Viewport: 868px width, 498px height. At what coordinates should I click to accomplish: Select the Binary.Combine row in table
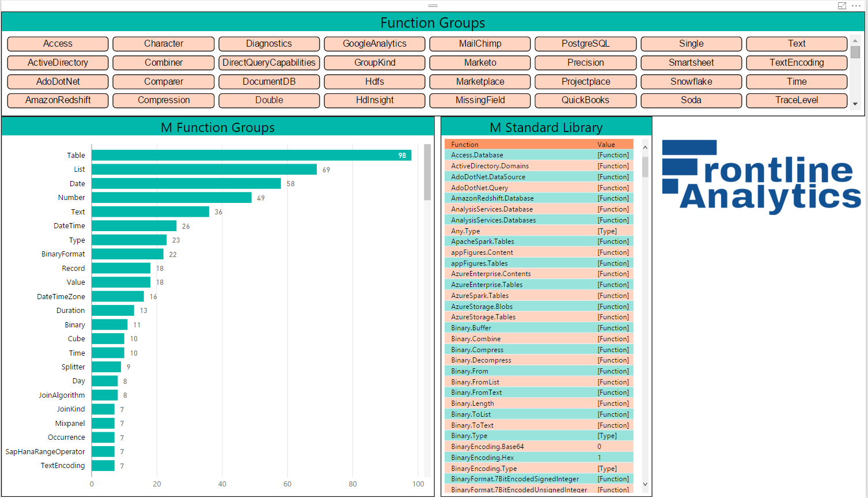(476, 339)
